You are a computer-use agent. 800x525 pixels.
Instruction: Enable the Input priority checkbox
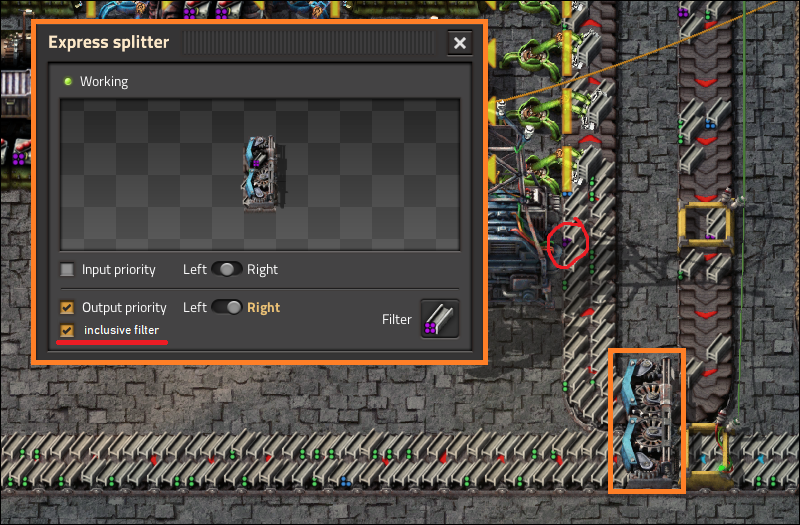[67, 269]
